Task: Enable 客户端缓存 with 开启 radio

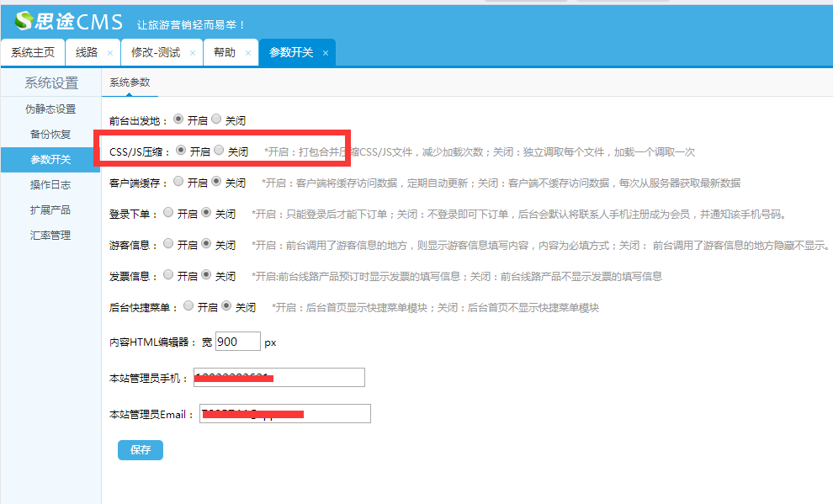Action: point(178,182)
